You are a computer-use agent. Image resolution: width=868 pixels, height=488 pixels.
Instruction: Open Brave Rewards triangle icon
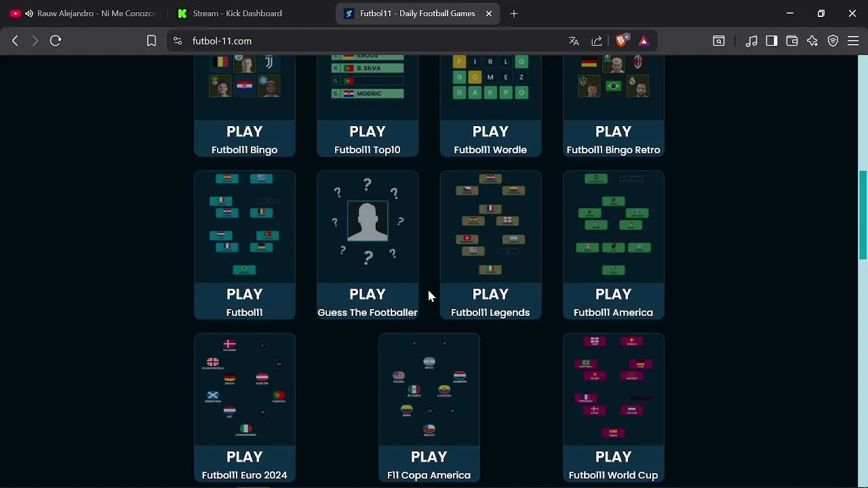click(644, 41)
